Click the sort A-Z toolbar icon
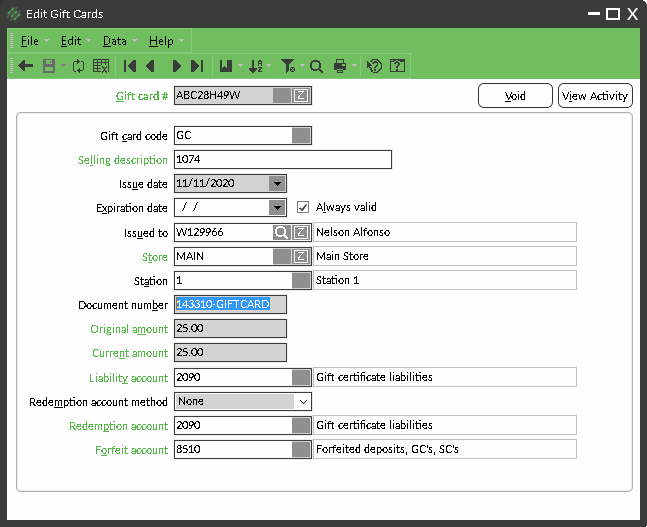Screen dimensions: 647x527 tap(256, 66)
